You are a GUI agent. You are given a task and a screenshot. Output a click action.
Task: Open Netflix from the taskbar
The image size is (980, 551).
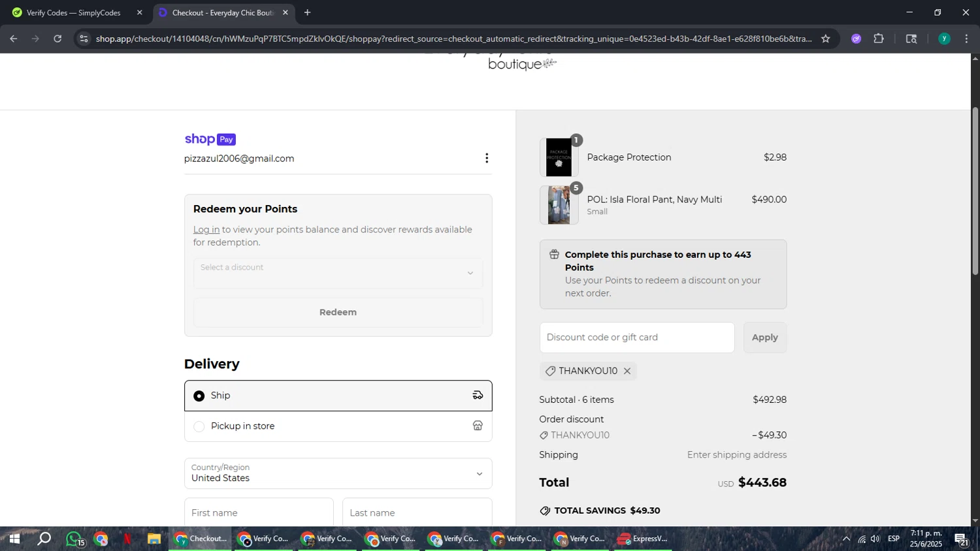coord(127,539)
